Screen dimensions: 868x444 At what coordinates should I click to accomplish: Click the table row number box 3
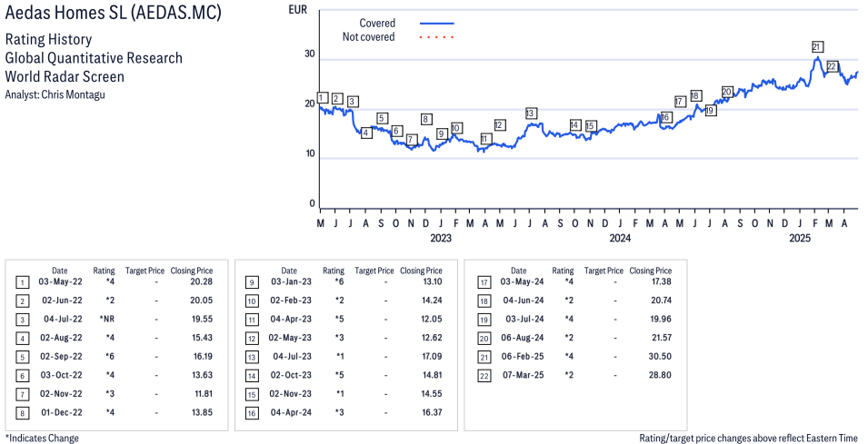pos(22,320)
